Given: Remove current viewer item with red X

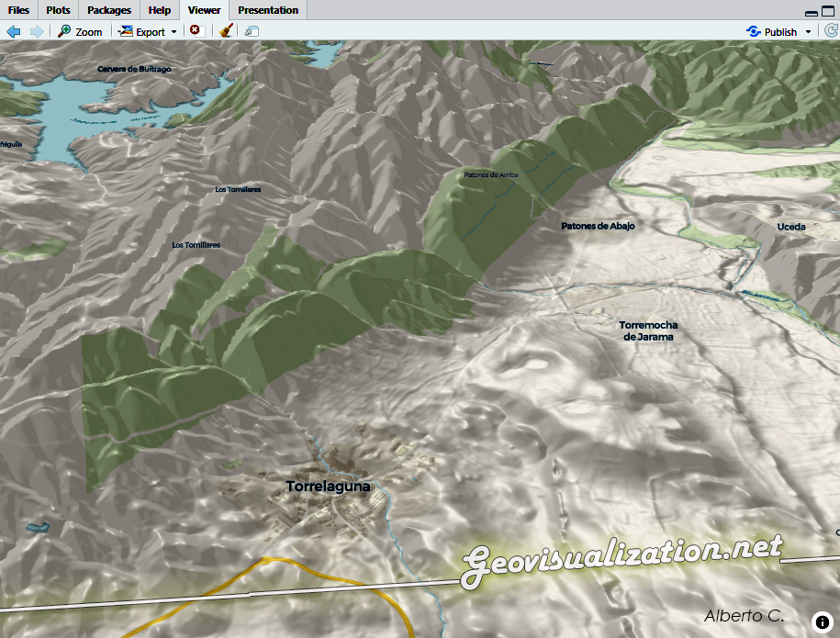Looking at the screenshot, I should click(x=195, y=30).
